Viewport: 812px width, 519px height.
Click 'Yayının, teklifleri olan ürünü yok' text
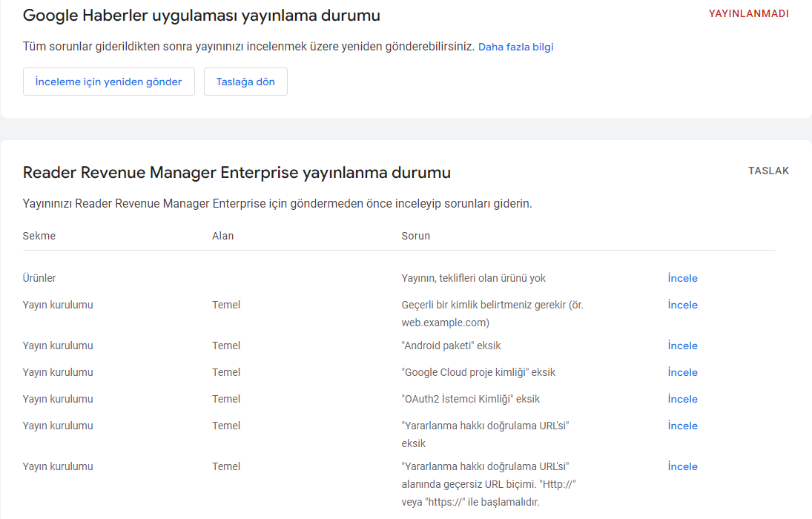(473, 278)
